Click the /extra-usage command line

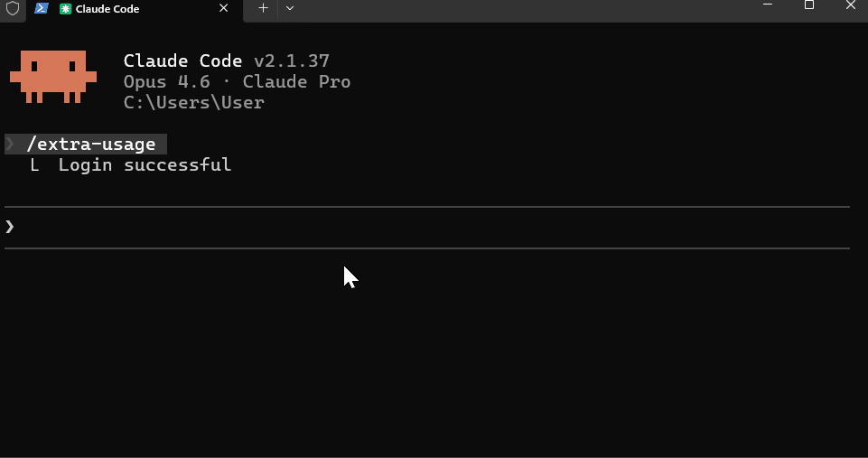(86, 144)
